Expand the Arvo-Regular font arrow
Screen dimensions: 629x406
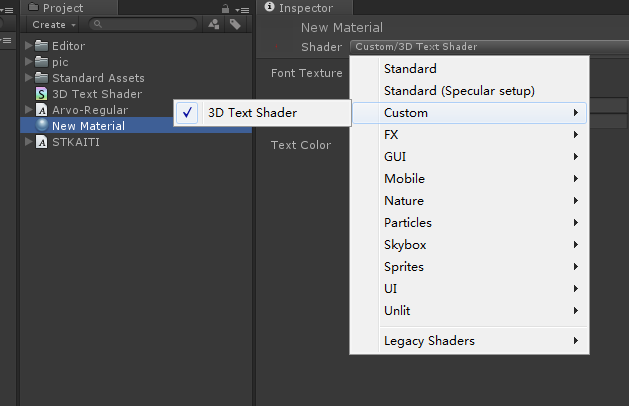point(28,109)
